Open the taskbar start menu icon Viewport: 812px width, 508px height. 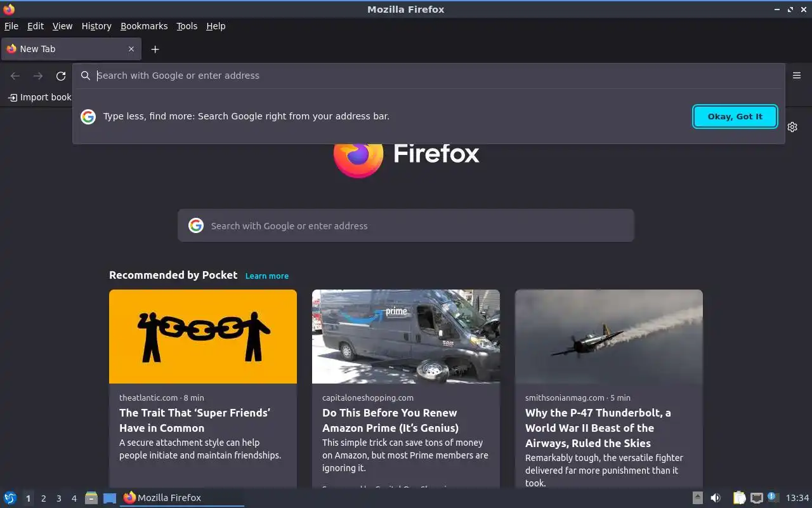click(10, 498)
